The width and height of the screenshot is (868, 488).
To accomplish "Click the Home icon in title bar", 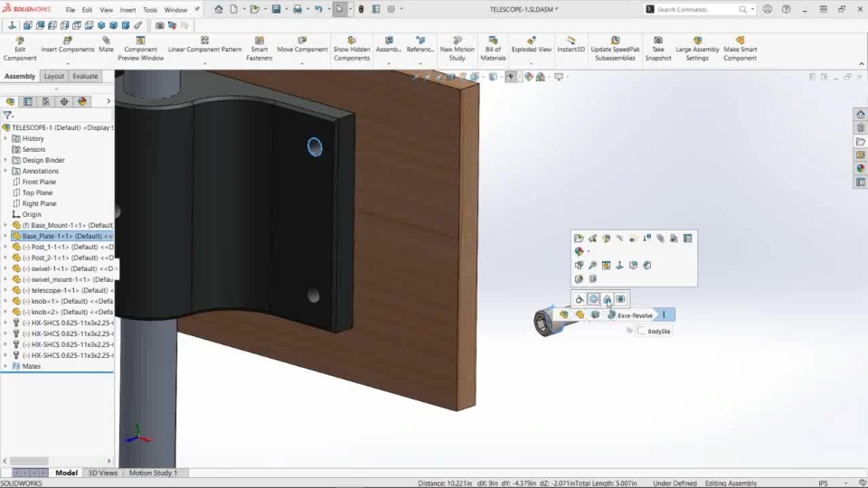I will [219, 9].
